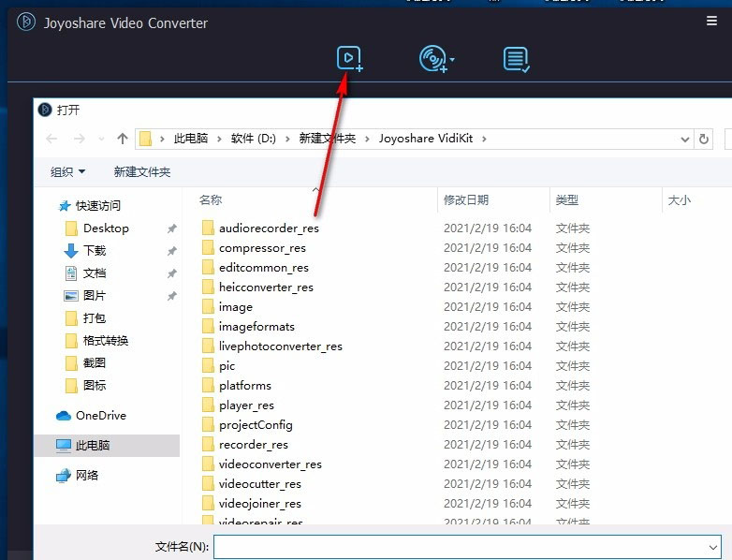Open the videoconverter_res folder
Image resolution: width=732 pixels, height=560 pixels.
pos(270,464)
